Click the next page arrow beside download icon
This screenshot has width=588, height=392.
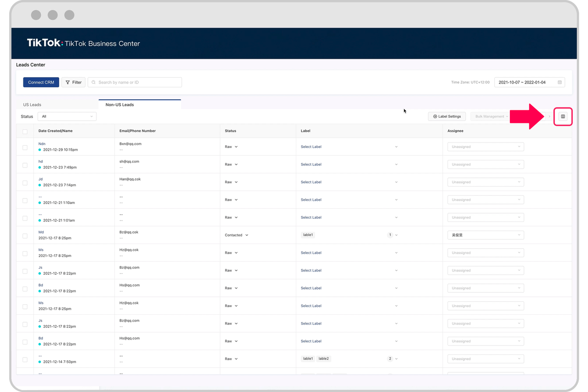pos(549,117)
